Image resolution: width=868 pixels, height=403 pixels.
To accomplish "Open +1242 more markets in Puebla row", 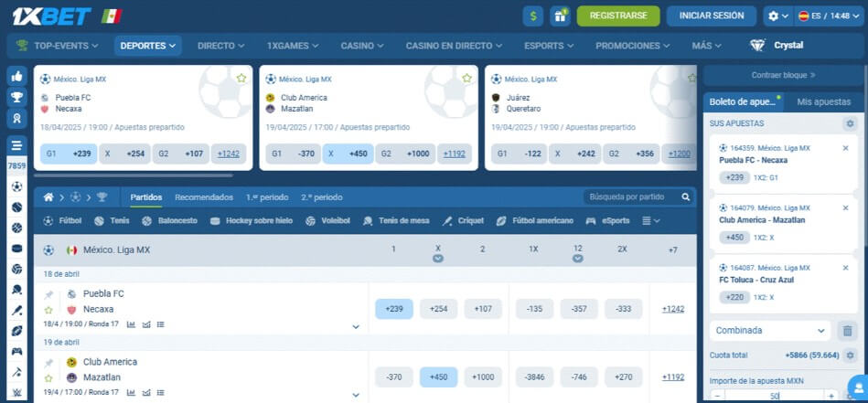I will [672, 309].
